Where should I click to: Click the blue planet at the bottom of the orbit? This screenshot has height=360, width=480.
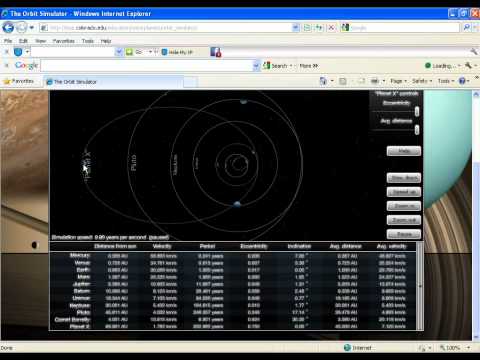point(237,204)
